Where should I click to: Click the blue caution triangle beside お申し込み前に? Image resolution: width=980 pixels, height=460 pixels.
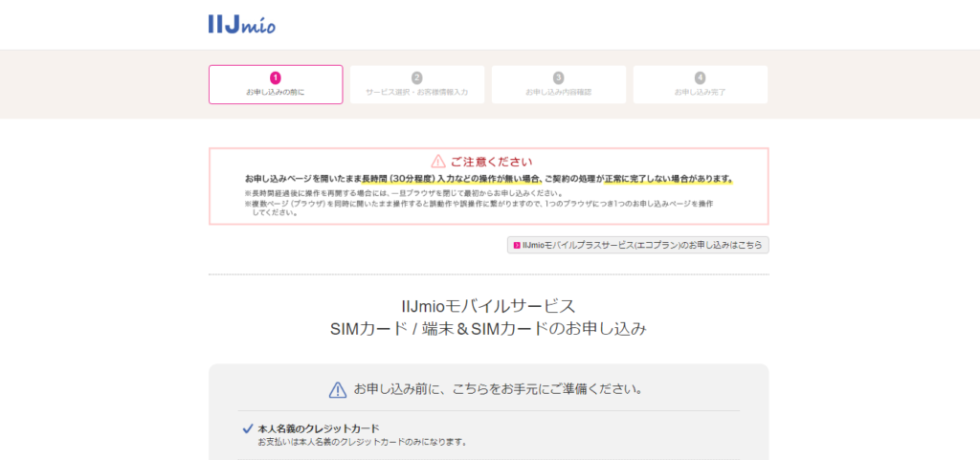pyautogui.click(x=338, y=390)
